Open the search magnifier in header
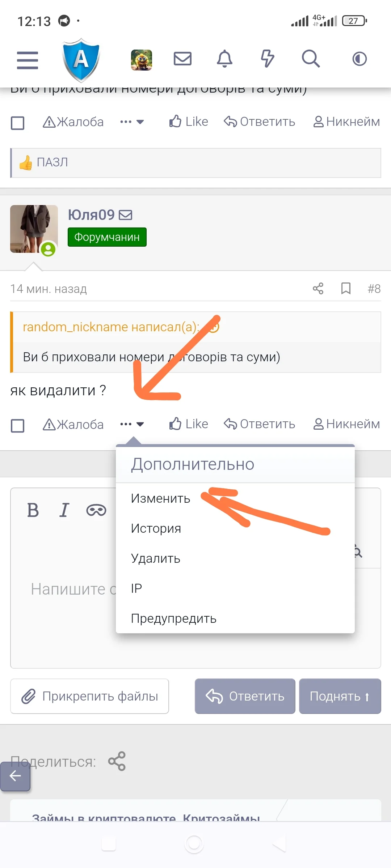Viewport: 391px width, 868px height. coord(311,59)
